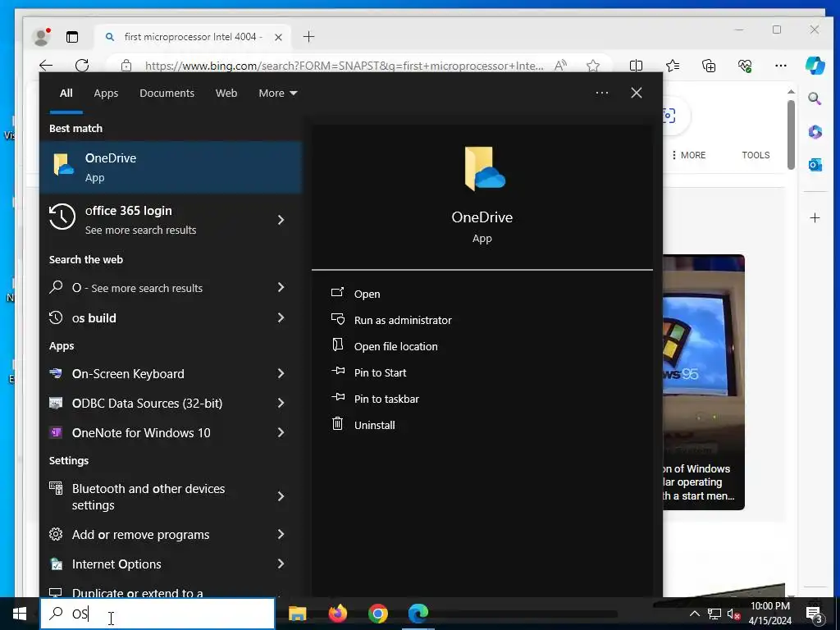Add app to Edge sidebar plus
Viewport: 840px width, 630px height.
point(815,217)
